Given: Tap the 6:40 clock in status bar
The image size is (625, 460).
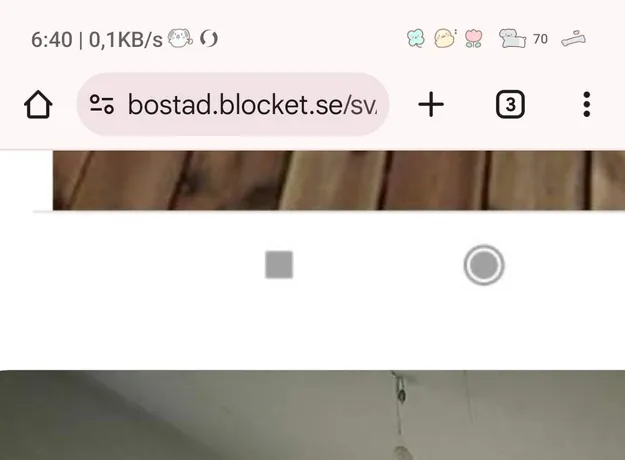Looking at the screenshot, I should click(x=52, y=40).
